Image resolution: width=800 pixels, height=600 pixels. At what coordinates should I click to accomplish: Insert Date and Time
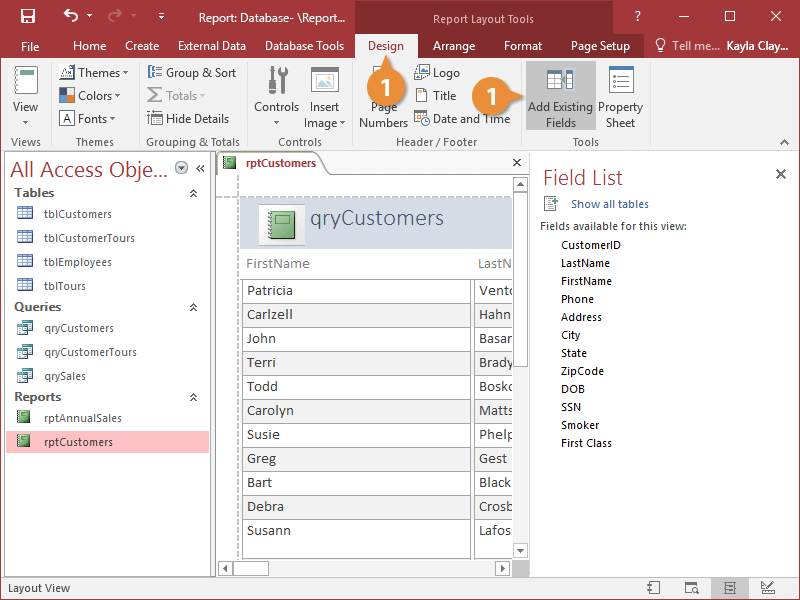pyautogui.click(x=462, y=118)
